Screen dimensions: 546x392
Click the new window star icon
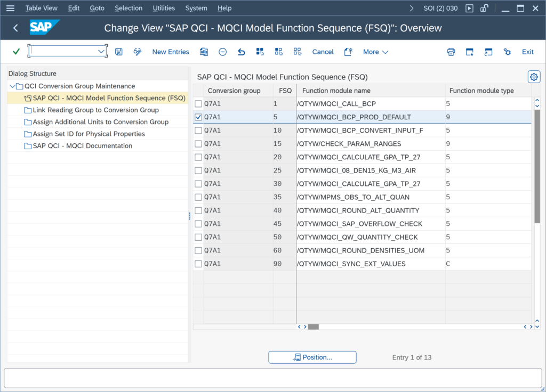point(470,52)
